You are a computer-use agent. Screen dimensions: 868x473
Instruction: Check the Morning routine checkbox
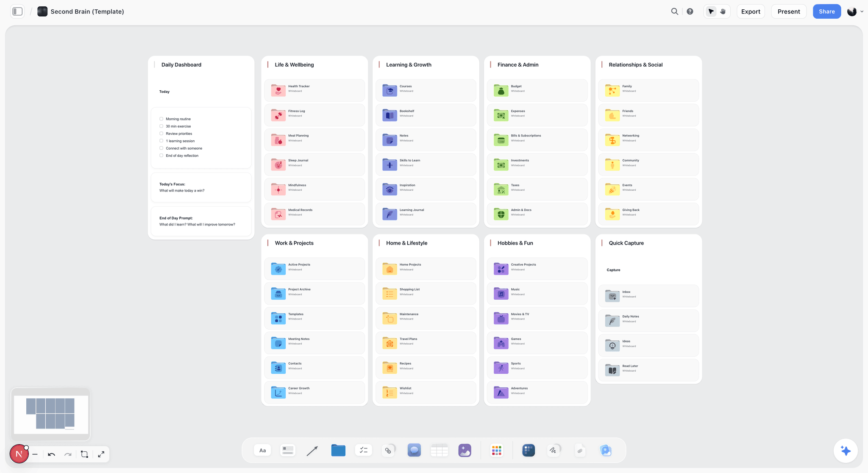[x=161, y=119]
